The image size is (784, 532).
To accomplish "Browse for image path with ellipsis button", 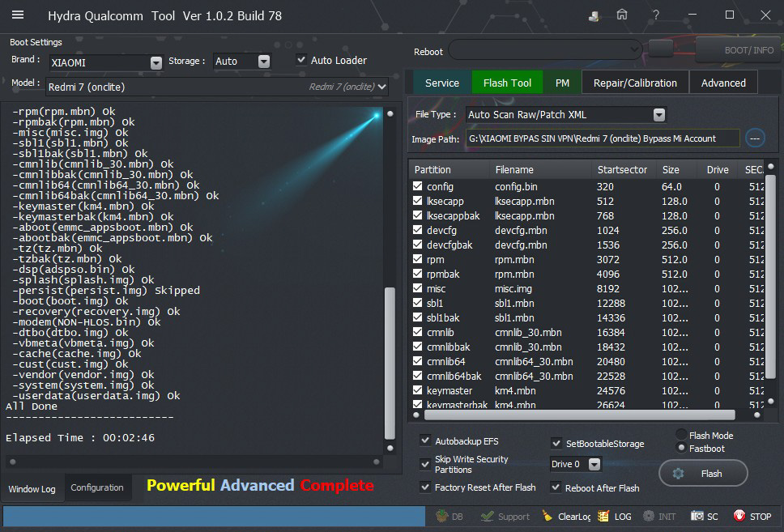I will 755,138.
